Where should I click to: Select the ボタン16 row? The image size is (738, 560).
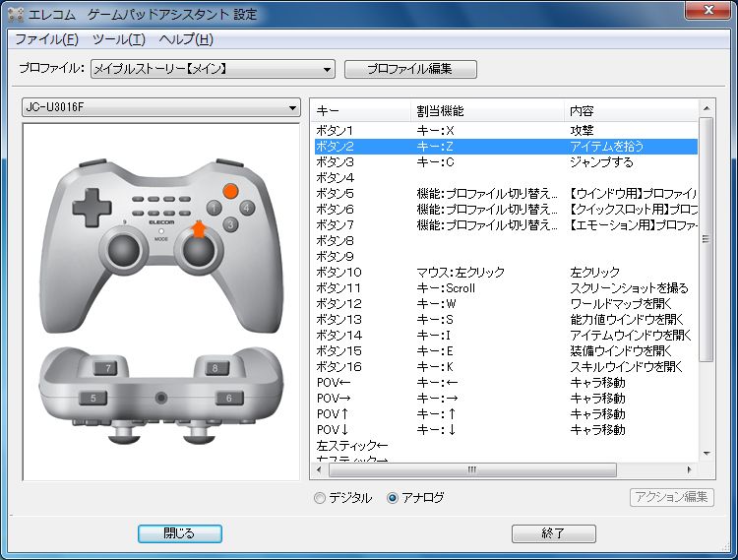[506, 366]
